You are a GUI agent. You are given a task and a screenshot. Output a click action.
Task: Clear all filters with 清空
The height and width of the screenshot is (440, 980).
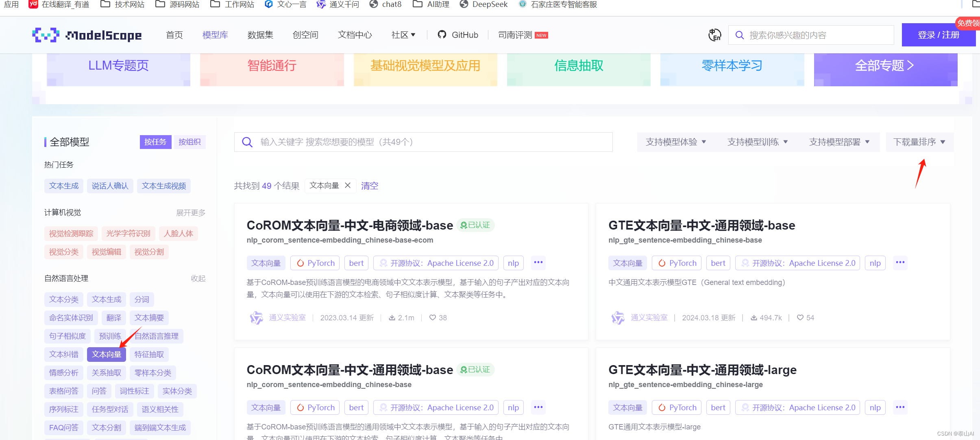tap(370, 186)
